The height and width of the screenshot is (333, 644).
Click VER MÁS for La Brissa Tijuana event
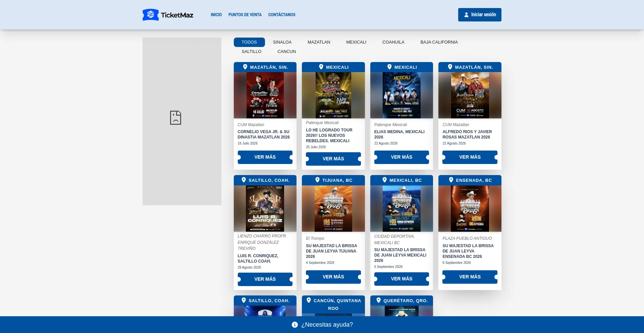click(333, 277)
